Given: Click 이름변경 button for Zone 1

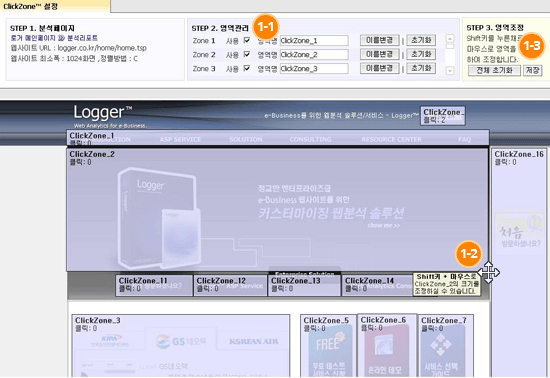Looking at the screenshot, I should [x=380, y=40].
